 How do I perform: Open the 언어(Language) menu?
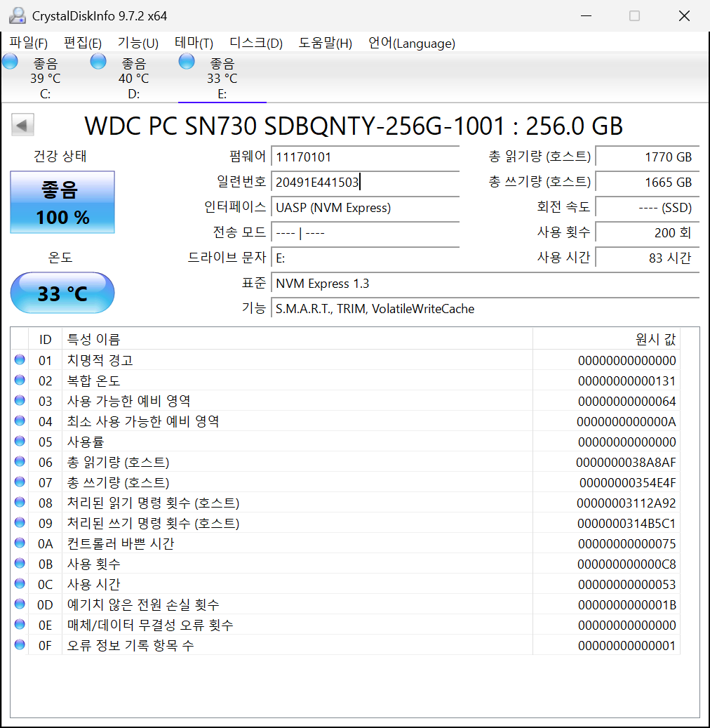pyautogui.click(x=412, y=44)
